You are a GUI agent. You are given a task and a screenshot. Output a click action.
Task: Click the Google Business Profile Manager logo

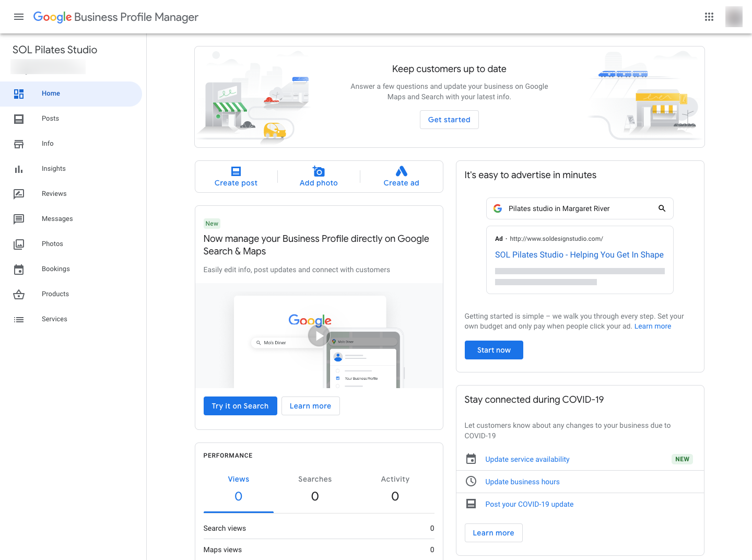coord(116,17)
